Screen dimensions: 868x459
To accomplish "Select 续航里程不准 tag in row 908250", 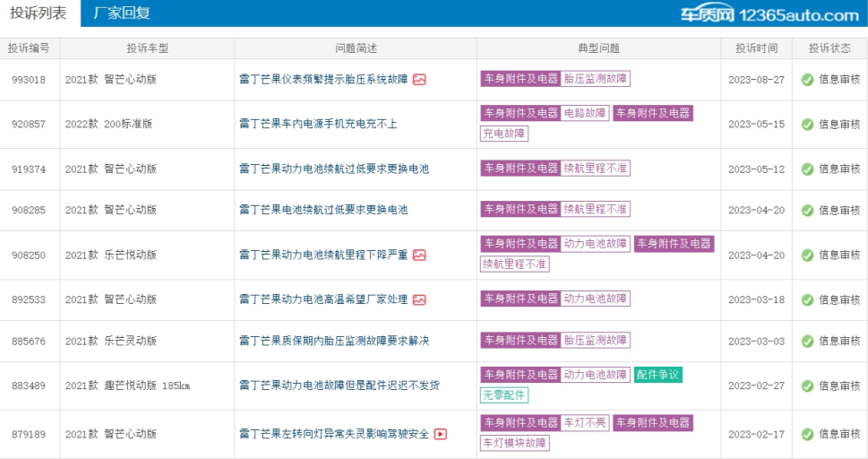I will (x=514, y=264).
